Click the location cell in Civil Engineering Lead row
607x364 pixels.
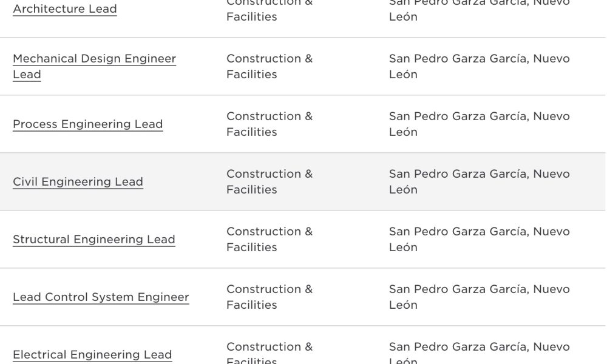click(480, 182)
